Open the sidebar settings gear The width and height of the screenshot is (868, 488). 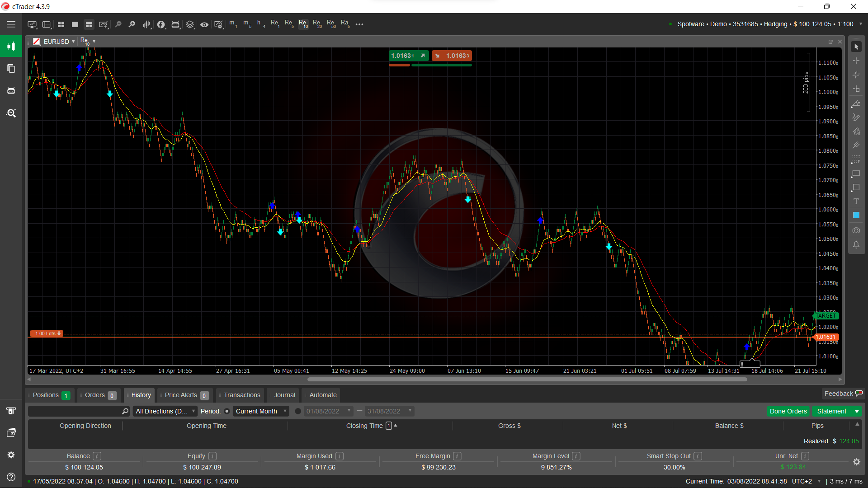coord(11,455)
